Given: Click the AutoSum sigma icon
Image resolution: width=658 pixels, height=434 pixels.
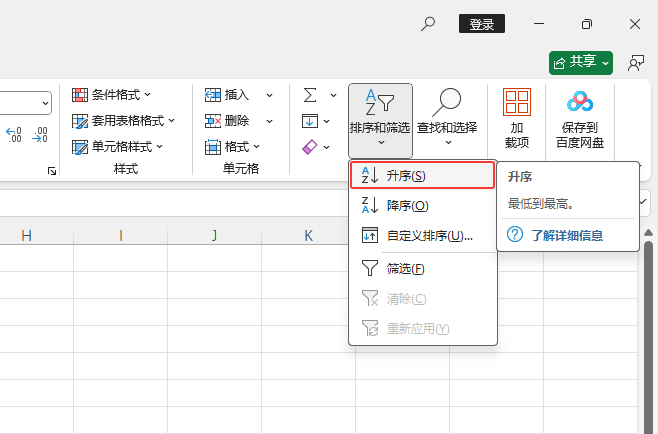Looking at the screenshot, I should click(310, 95).
